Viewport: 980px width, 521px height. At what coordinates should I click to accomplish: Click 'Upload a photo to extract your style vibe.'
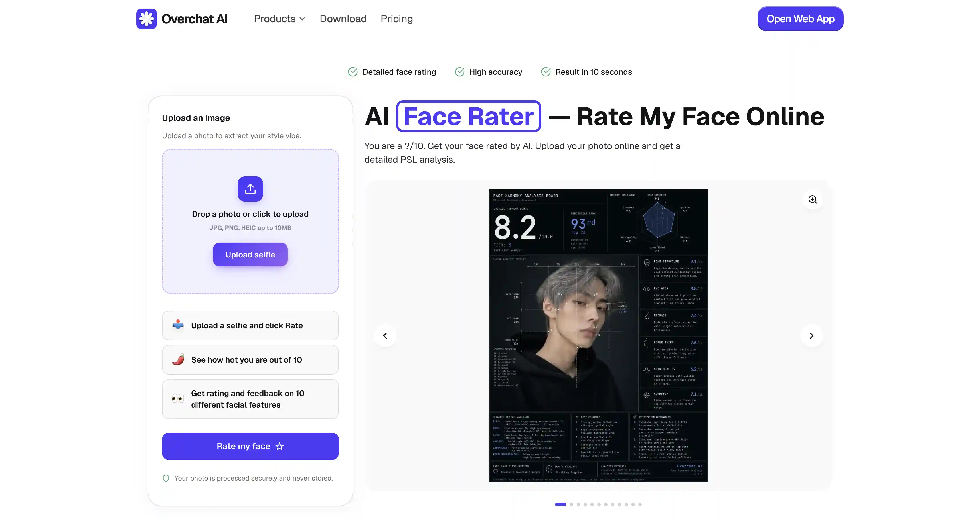tap(231, 136)
